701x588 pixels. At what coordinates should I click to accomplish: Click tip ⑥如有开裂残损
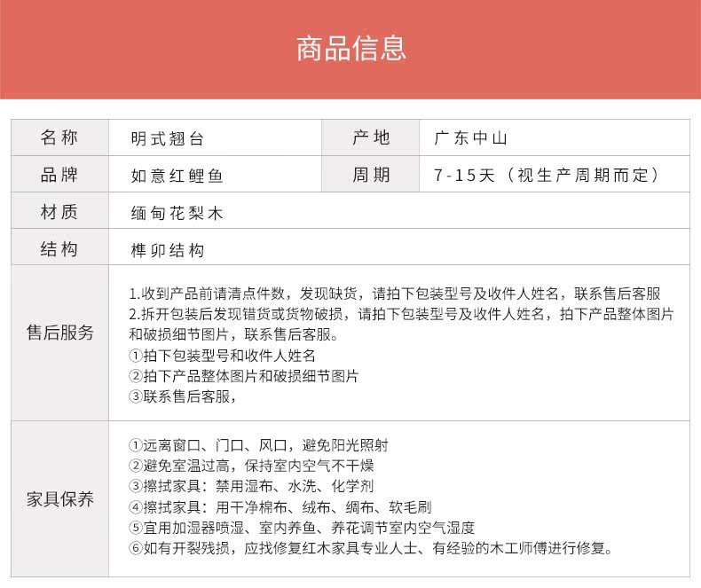pos(371,548)
